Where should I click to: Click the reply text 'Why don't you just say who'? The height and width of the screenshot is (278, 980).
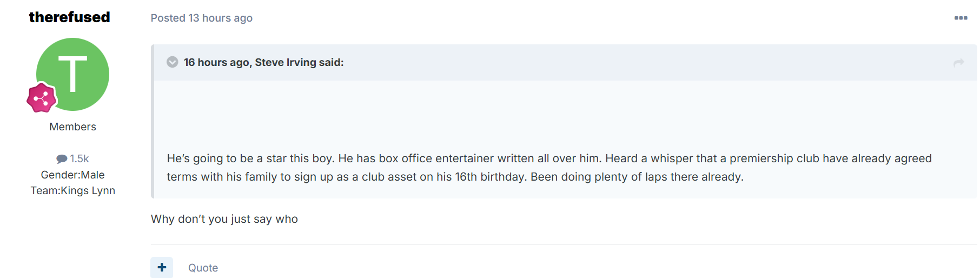click(x=224, y=219)
